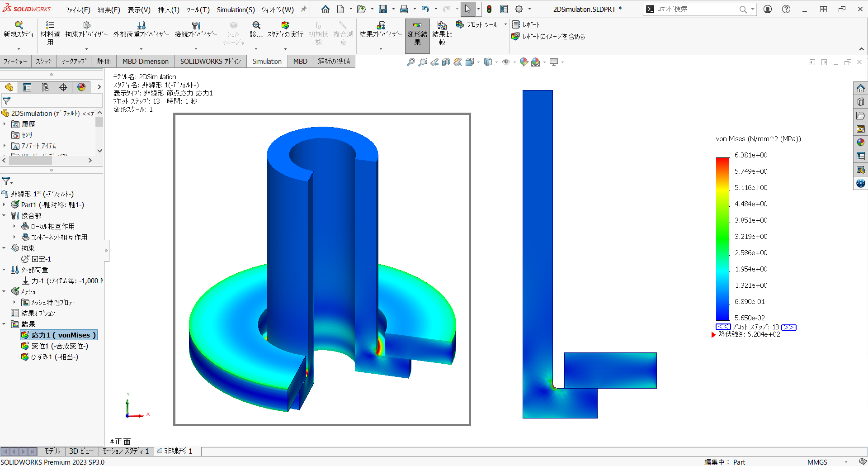868x466 pixels.
Task: Click Include Image for Report button
Action: [548, 37]
